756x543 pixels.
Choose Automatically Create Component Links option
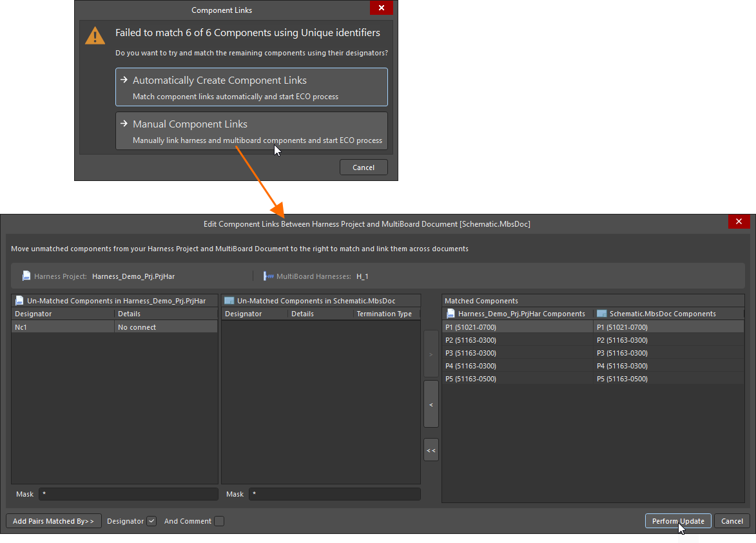251,87
